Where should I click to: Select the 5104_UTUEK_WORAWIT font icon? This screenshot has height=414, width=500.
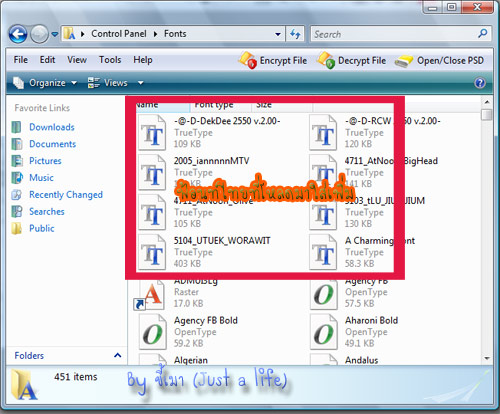(152, 252)
